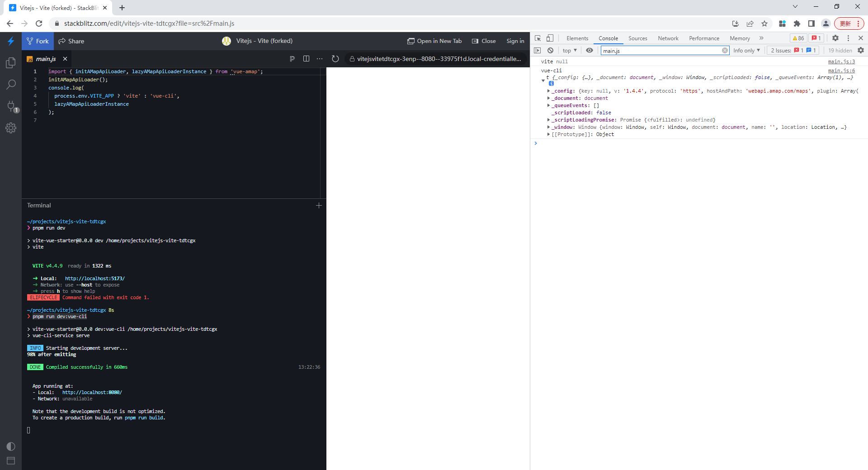Toggle the live expression eye in Console
This screenshot has height=470, width=868.
[x=590, y=51]
